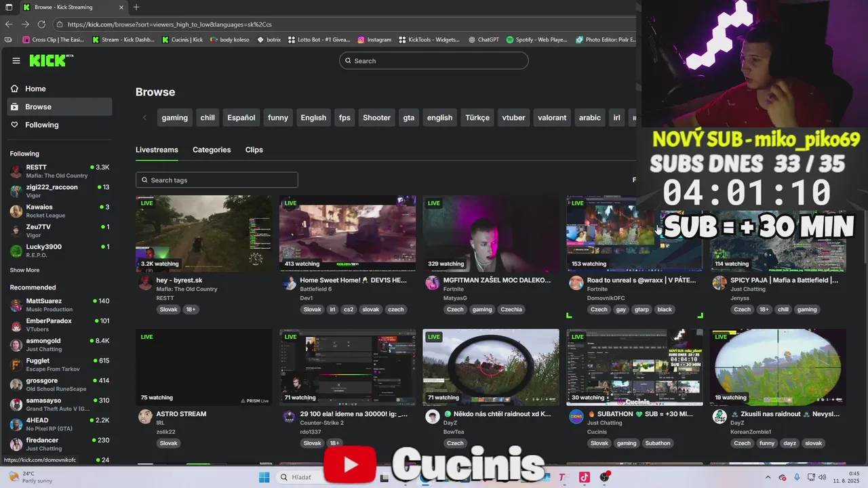Viewport: 868px width, 488px height.
Task: Open asmongold recommended channel
Action: click(x=60, y=344)
